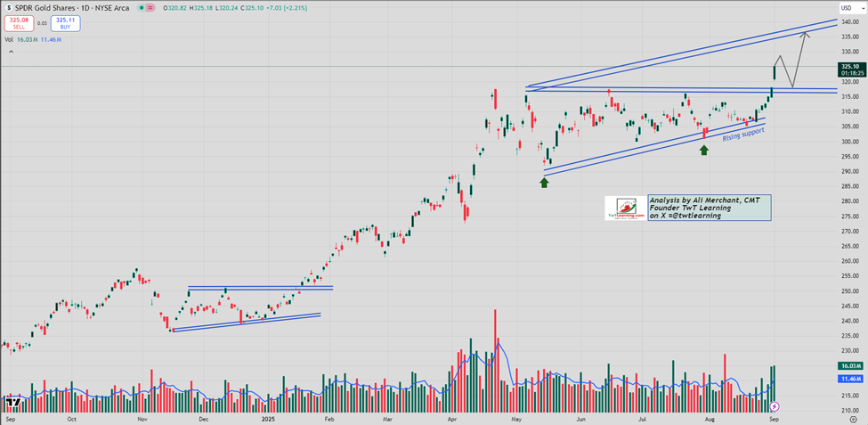Select the Analysis by Ali Merchant text box

point(710,208)
